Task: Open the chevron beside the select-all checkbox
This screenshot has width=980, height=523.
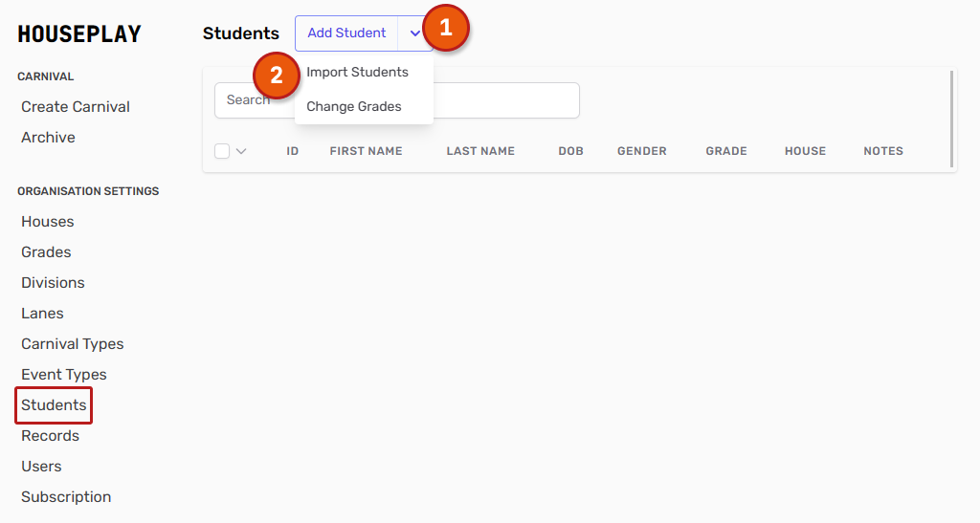Action: point(241,151)
